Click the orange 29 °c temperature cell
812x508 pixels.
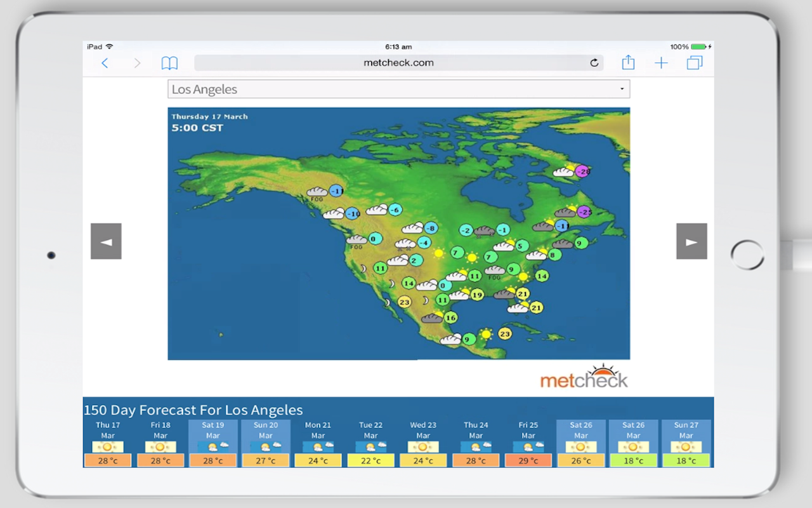tap(528, 460)
